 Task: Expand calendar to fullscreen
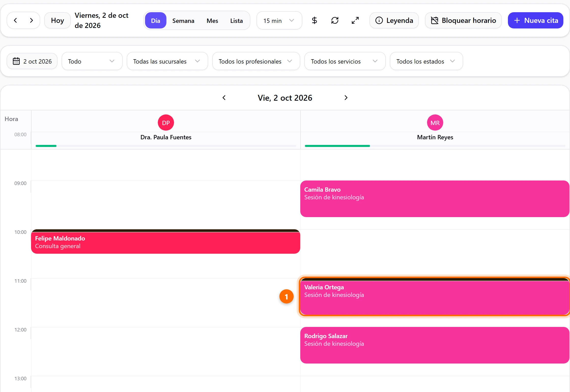click(x=355, y=20)
